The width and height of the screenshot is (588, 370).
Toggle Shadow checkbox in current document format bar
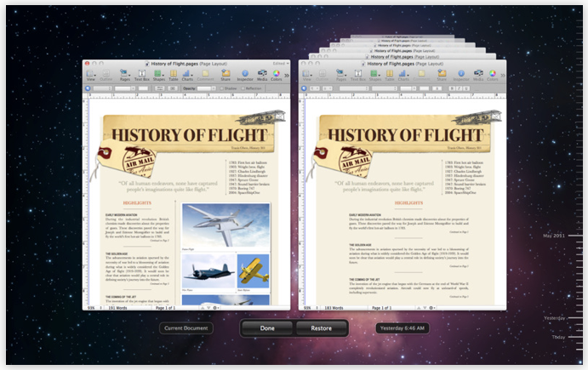[x=222, y=88]
